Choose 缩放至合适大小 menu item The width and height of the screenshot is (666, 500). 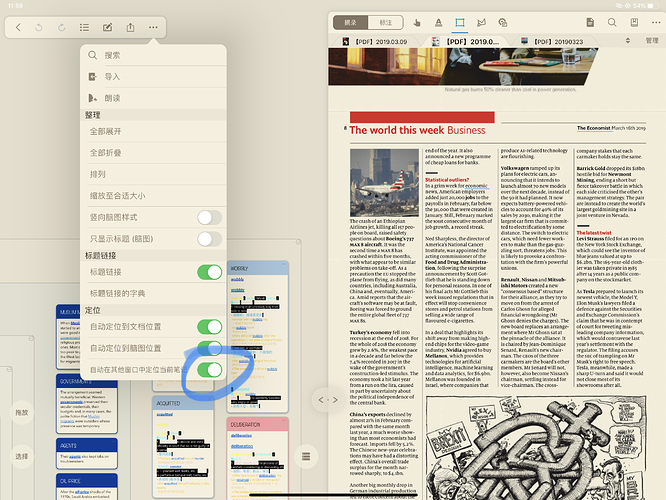153,196
